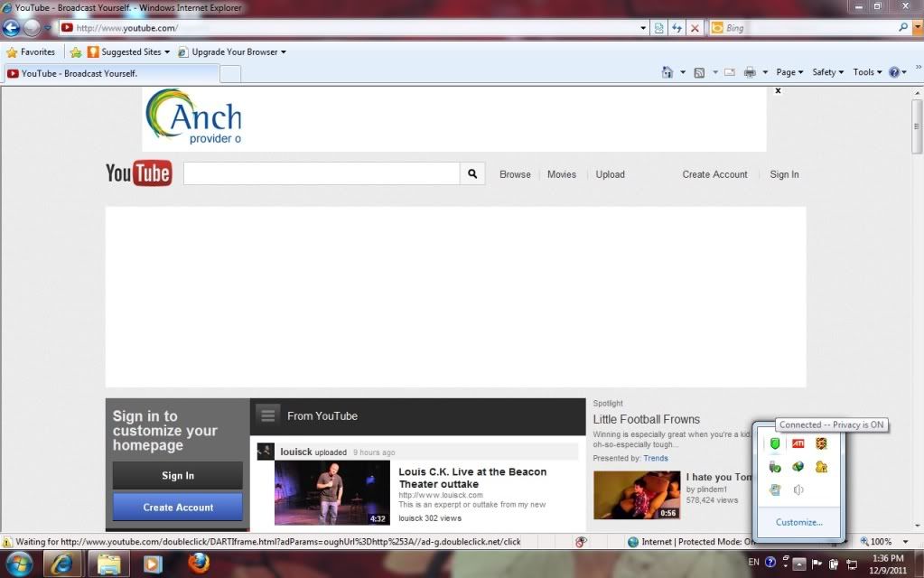Click the ATI tray icon
924x578 pixels.
pyautogui.click(x=798, y=443)
